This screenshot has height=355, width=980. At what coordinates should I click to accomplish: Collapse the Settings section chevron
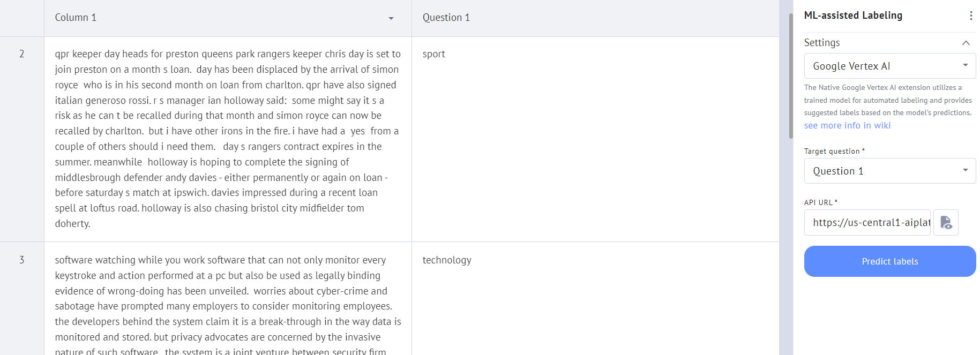966,43
